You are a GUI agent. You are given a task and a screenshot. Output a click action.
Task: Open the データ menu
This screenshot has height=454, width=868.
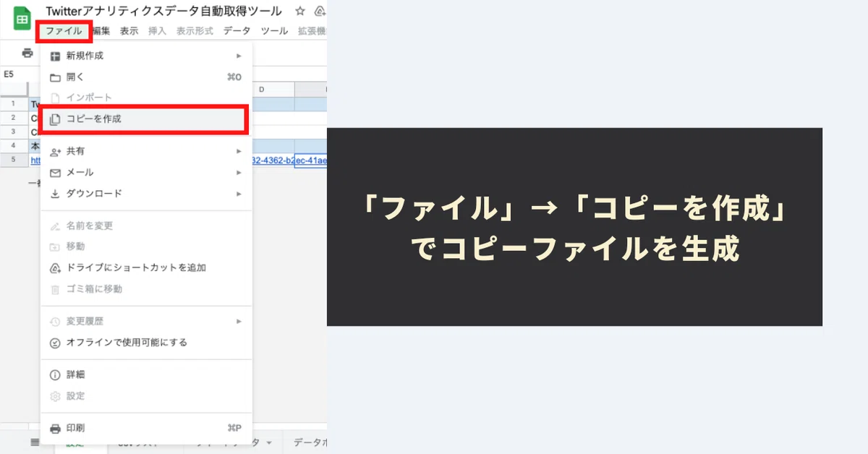(237, 31)
